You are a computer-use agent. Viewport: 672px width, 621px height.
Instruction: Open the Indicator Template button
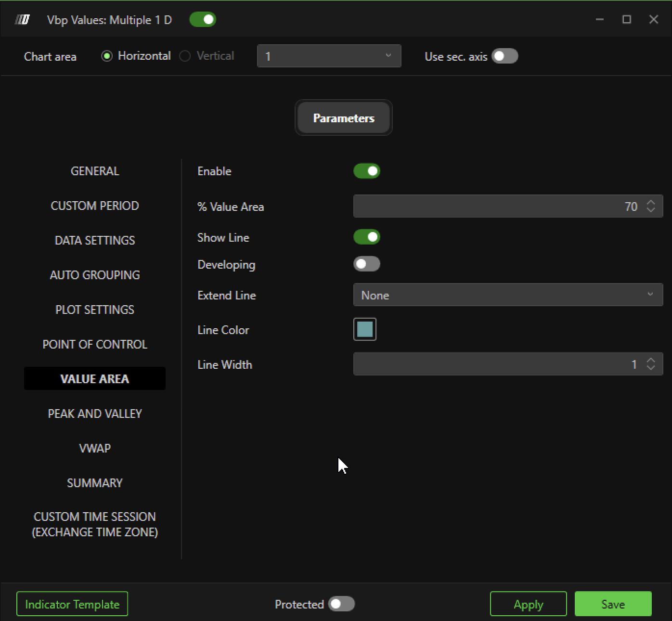tap(72, 604)
